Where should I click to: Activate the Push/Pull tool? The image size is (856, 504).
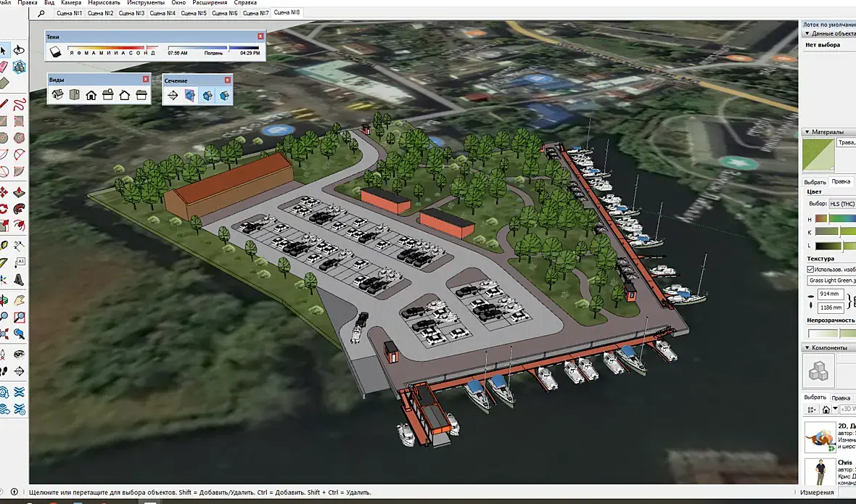(x=19, y=192)
